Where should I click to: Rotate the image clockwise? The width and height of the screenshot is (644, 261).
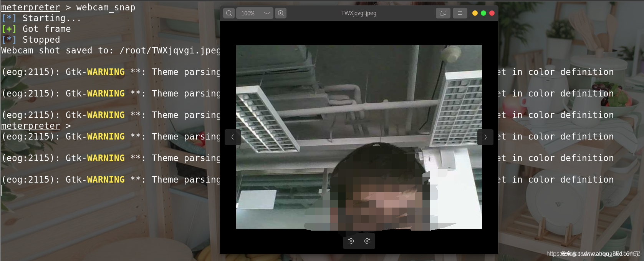[x=367, y=241]
